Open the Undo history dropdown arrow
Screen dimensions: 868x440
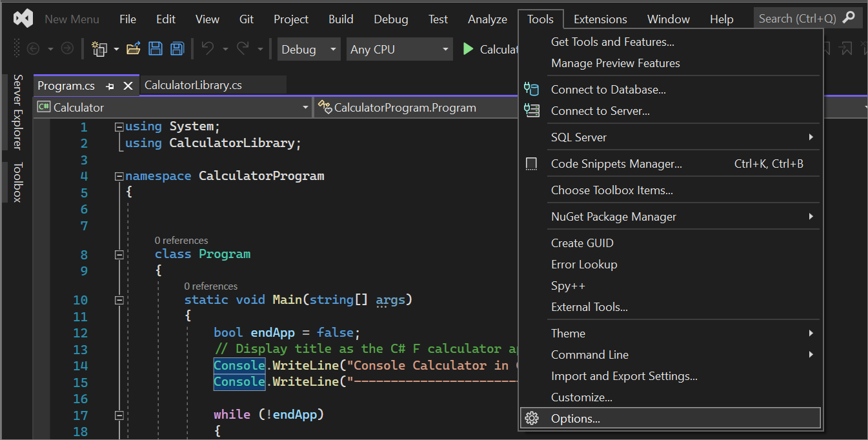(x=225, y=49)
